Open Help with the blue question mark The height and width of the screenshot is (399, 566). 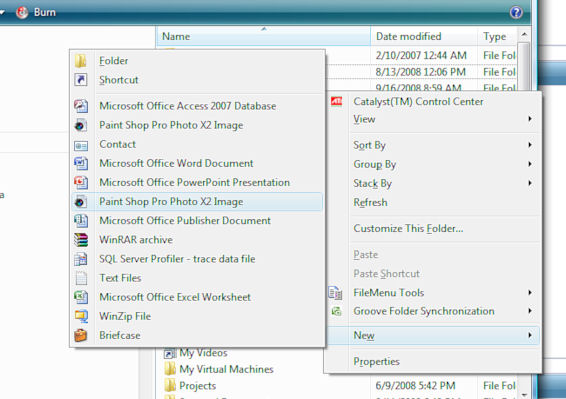pyautogui.click(x=516, y=12)
